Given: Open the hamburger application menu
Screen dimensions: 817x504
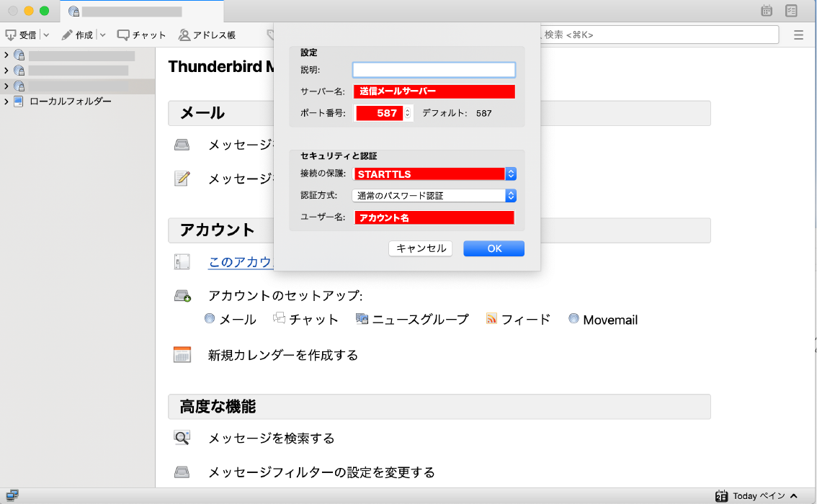Looking at the screenshot, I should pyautogui.click(x=798, y=35).
